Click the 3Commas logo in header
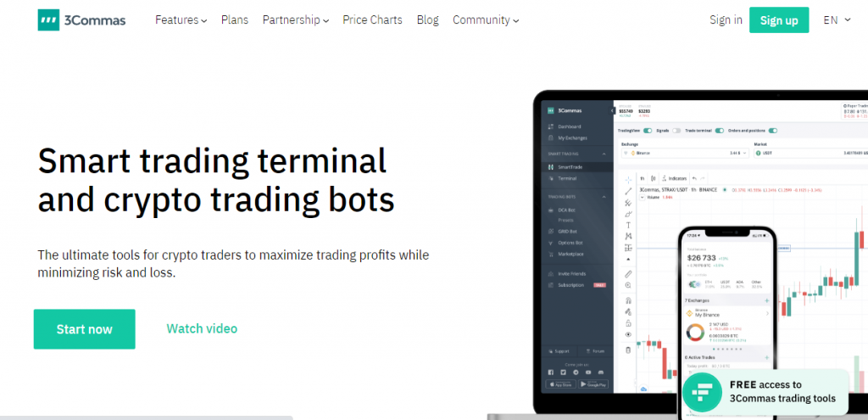This screenshot has width=868, height=420. (x=81, y=20)
